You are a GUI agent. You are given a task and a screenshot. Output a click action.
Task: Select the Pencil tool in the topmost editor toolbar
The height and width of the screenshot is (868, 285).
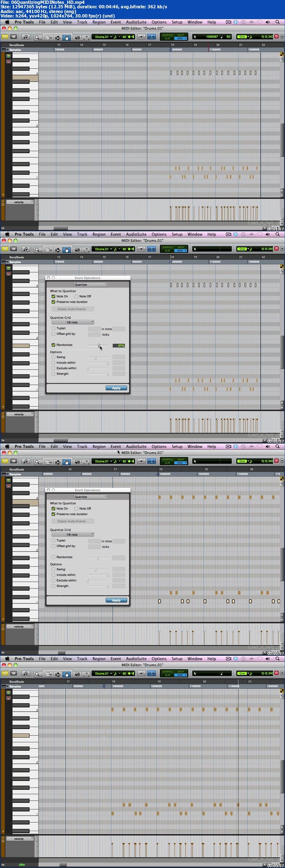click(86, 37)
